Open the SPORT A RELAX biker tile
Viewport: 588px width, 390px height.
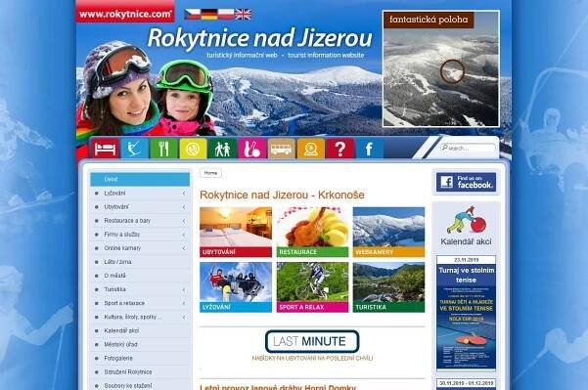click(x=312, y=287)
